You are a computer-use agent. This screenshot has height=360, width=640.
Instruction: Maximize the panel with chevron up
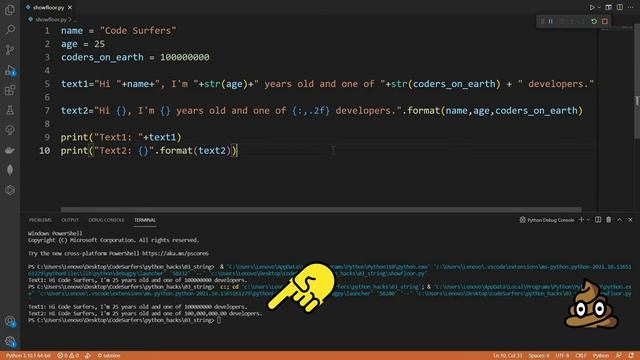[x=620, y=220]
